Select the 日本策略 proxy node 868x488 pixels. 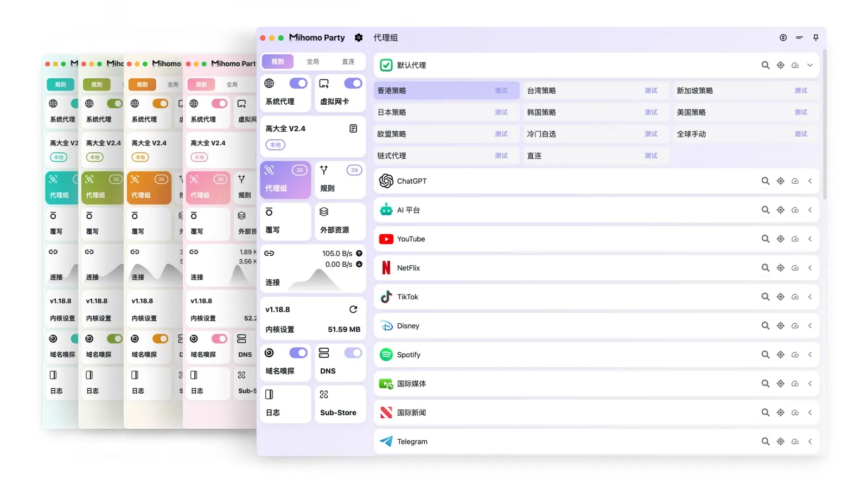coord(429,112)
